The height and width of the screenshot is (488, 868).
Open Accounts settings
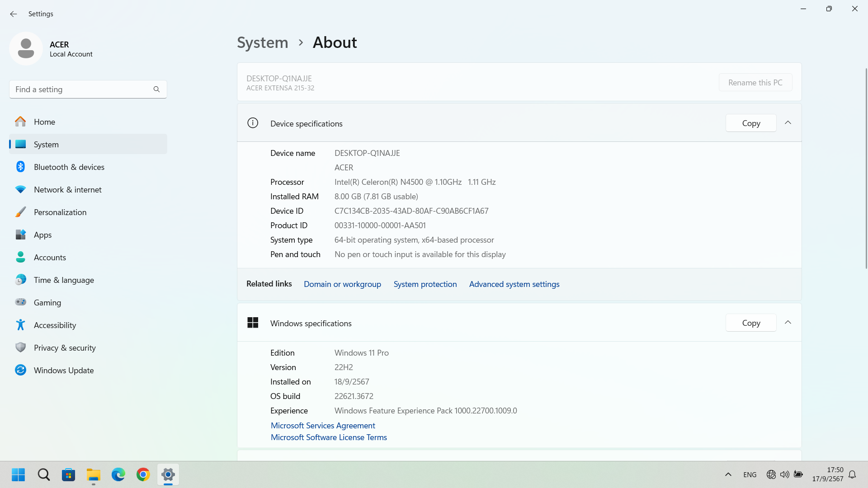click(88, 257)
